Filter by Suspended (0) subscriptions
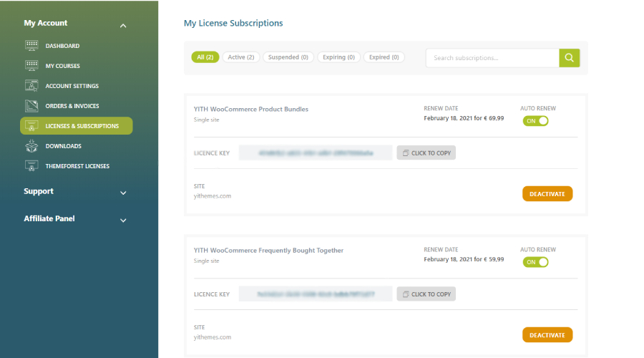Image resolution: width=644 pixels, height=358 pixels. point(288,57)
